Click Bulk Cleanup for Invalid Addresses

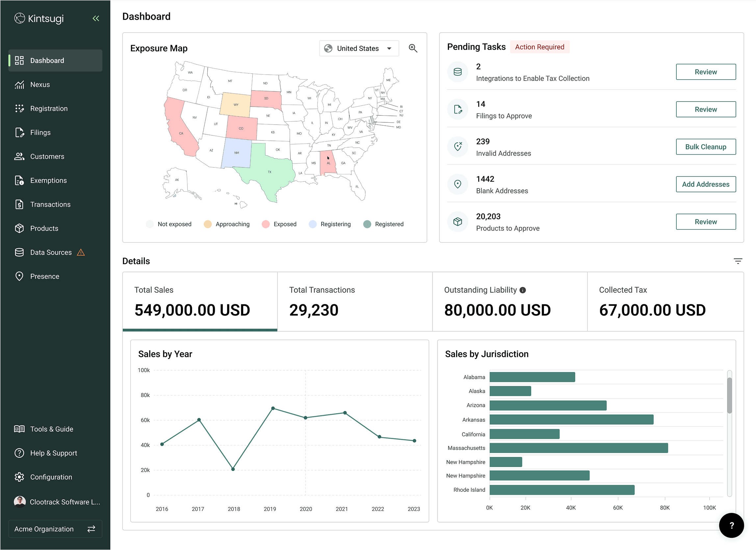click(x=706, y=147)
